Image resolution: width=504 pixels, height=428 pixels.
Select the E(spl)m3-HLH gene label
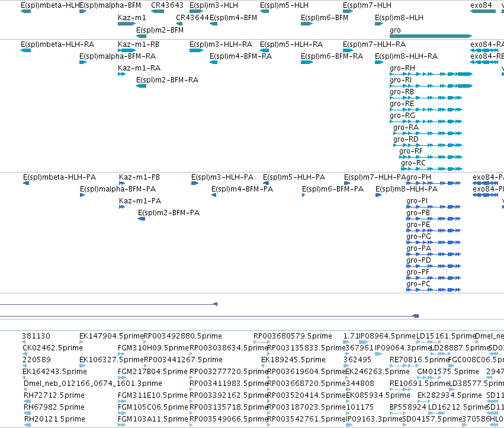coord(214,5)
